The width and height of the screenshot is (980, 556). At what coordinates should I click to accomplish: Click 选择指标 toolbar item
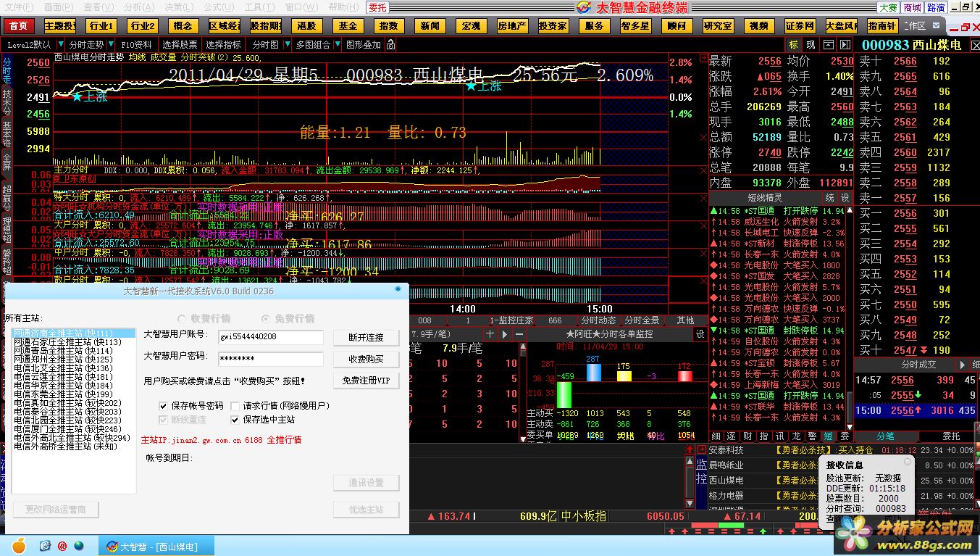click(x=223, y=44)
